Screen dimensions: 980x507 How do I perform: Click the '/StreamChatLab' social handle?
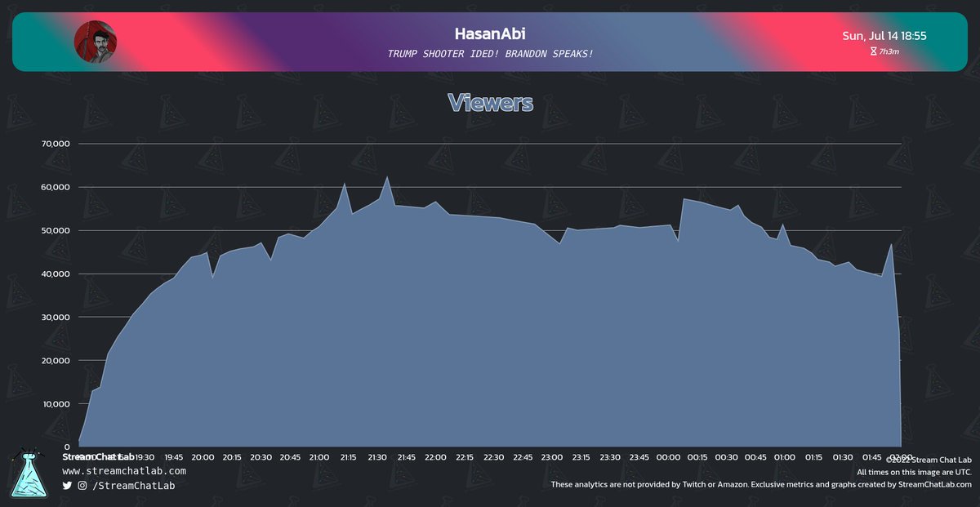[134, 486]
